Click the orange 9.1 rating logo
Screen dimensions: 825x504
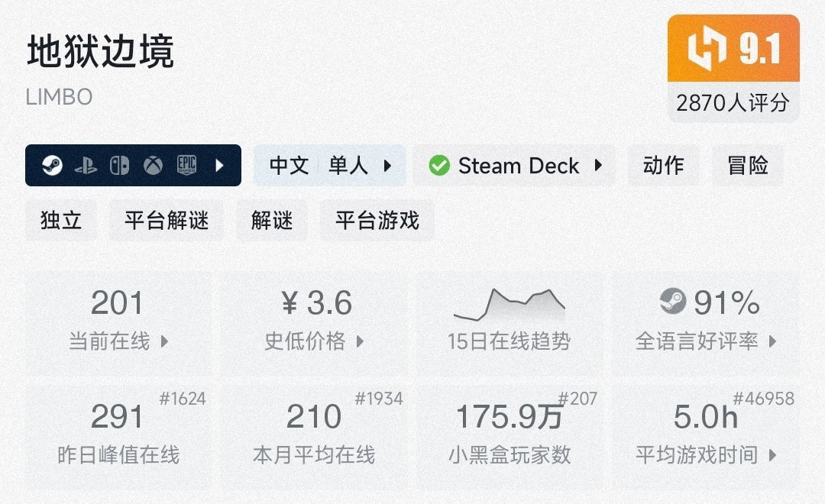[x=733, y=49]
